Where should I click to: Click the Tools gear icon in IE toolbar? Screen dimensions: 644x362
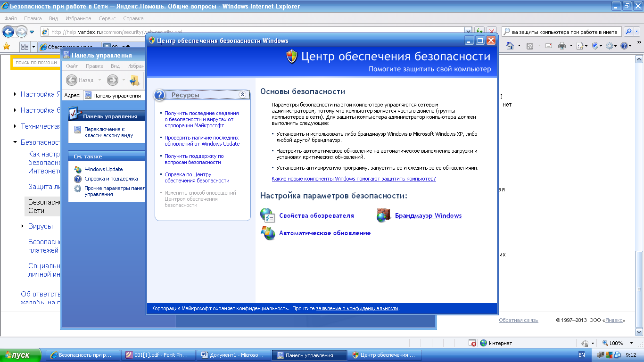pyautogui.click(x=610, y=46)
